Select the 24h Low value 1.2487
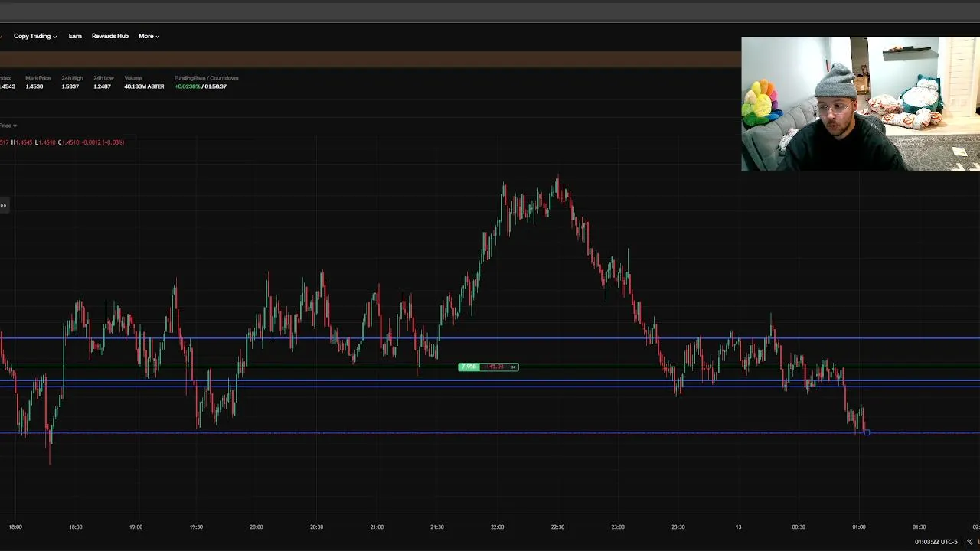Image resolution: width=980 pixels, height=551 pixels. (102, 86)
